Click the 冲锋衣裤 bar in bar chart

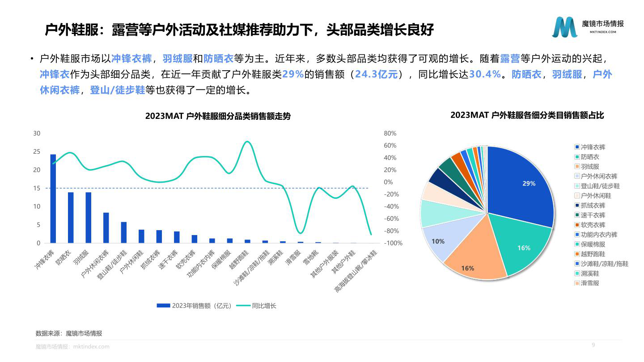[53, 198]
